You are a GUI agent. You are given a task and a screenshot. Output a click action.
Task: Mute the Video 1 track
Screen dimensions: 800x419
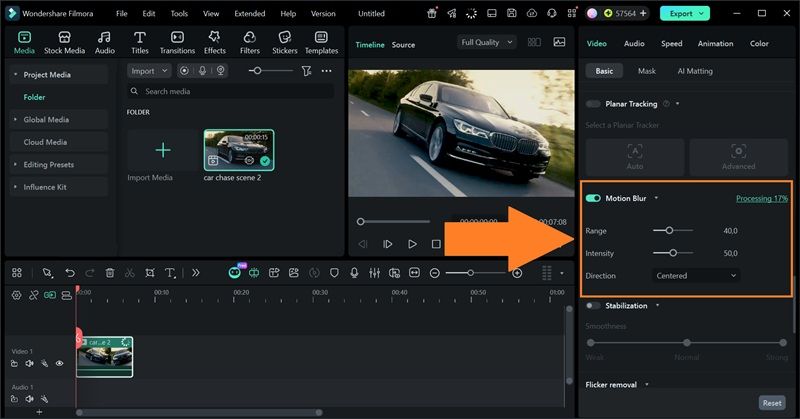point(30,363)
